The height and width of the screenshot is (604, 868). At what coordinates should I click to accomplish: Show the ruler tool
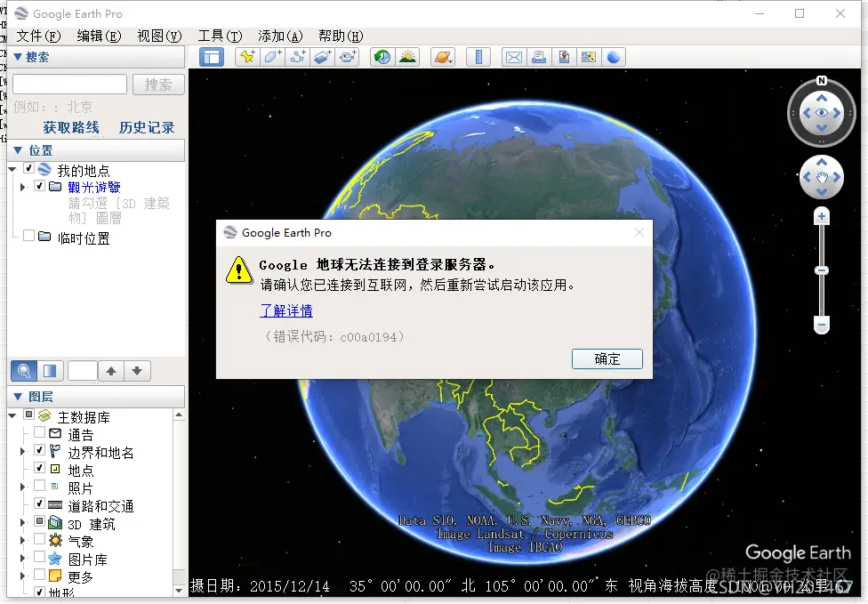click(478, 57)
